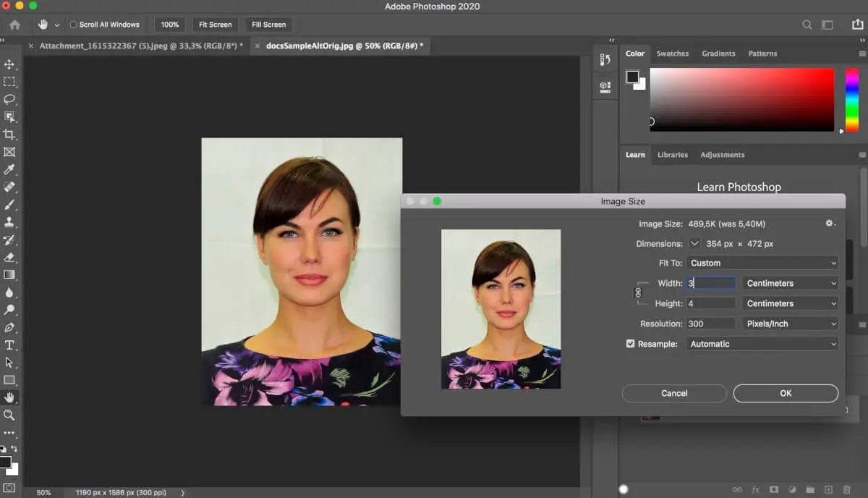This screenshot has height=498, width=868.
Task: Select the Move tool
Action: click(x=9, y=64)
